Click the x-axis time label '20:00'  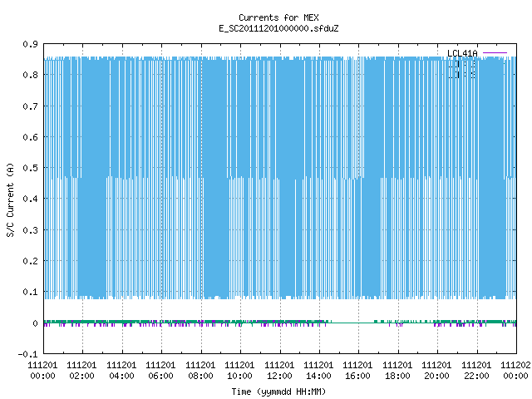436,377
